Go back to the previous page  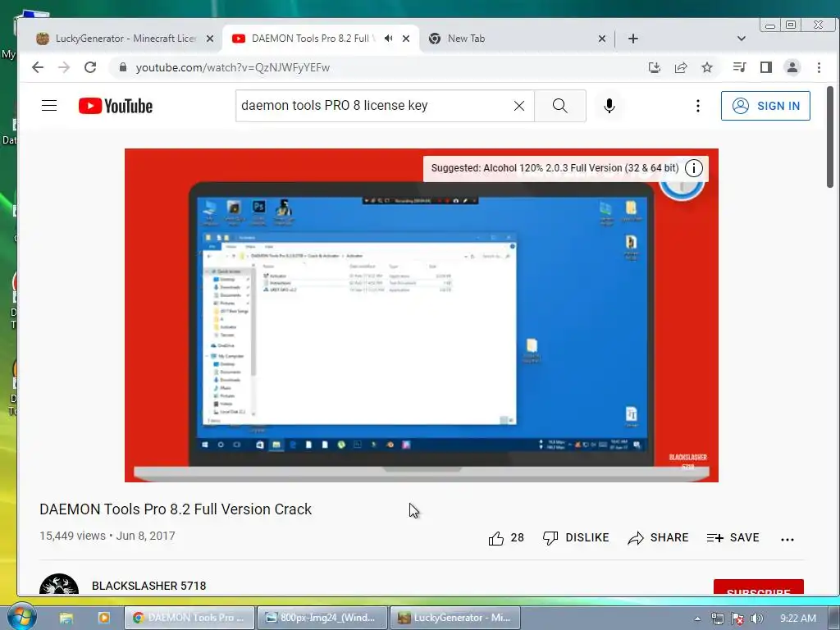[38, 67]
